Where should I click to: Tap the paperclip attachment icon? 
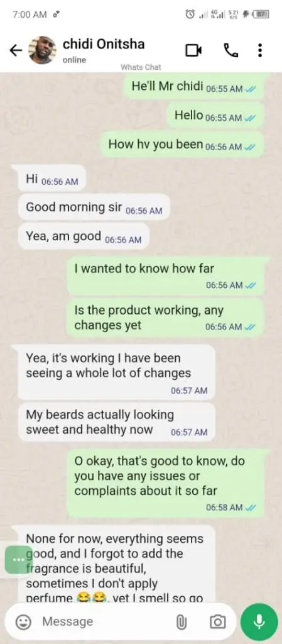point(182,623)
